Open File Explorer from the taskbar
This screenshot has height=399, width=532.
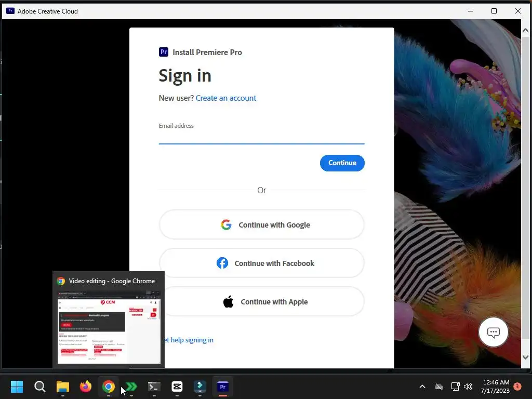63,387
